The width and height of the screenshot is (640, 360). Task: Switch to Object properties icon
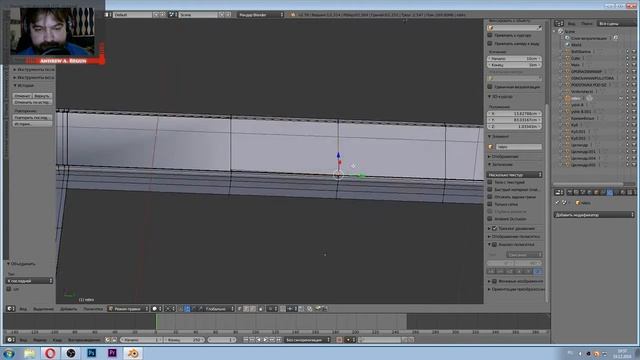[x=596, y=192]
